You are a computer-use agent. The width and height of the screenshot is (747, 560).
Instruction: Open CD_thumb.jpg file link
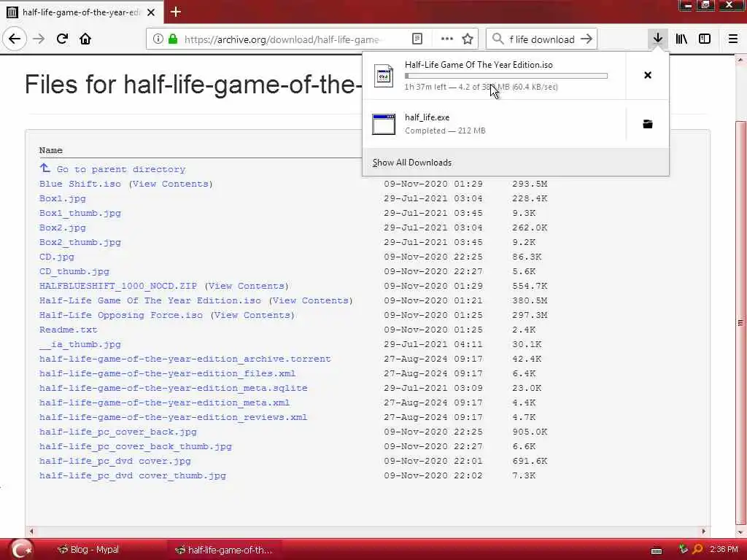click(x=74, y=271)
